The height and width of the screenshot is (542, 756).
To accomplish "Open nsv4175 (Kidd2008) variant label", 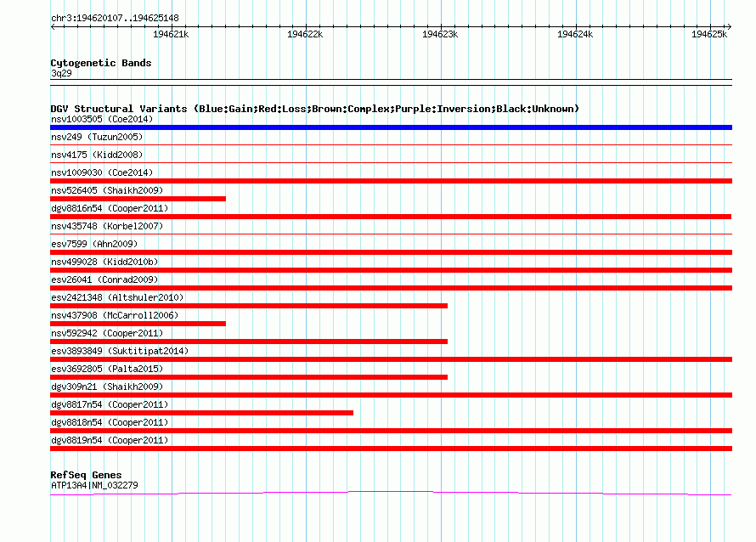I will point(97,155).
